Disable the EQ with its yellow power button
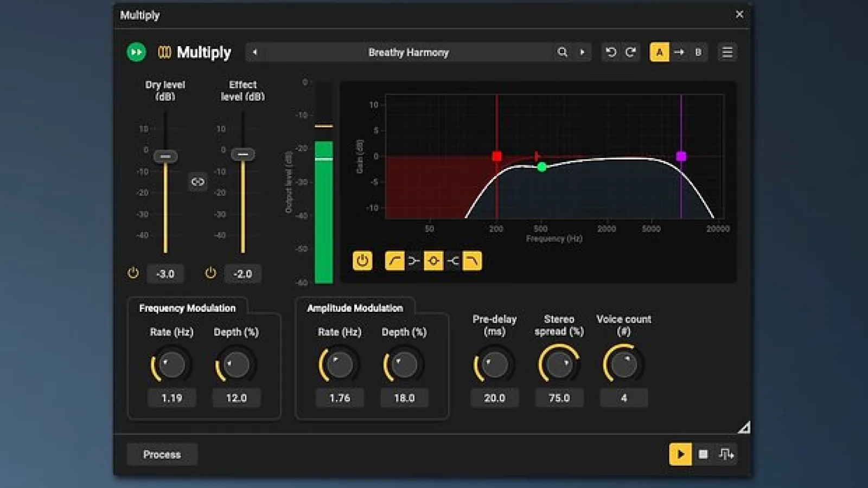868x488 pixels. 362,261
